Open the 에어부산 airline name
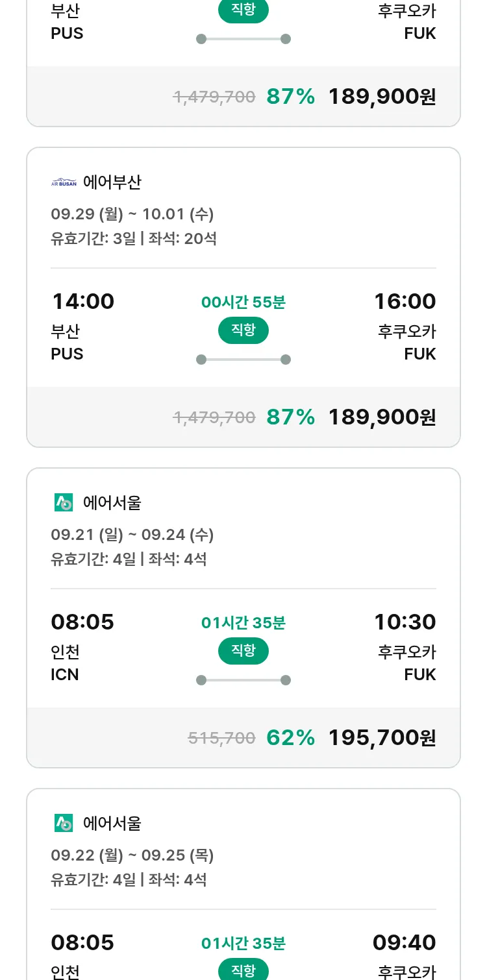 click(x=112, y=182)
